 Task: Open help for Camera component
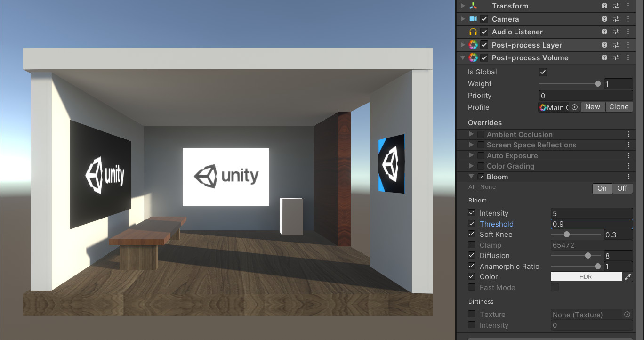coord(604,19)
